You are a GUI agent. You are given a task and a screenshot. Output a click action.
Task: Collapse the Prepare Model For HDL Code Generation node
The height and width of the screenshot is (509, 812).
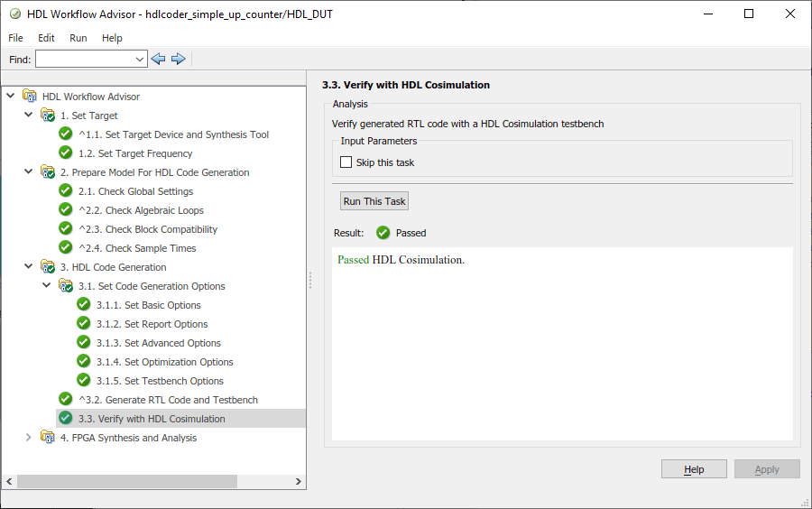pyautogui.click(x=28, y=172)
